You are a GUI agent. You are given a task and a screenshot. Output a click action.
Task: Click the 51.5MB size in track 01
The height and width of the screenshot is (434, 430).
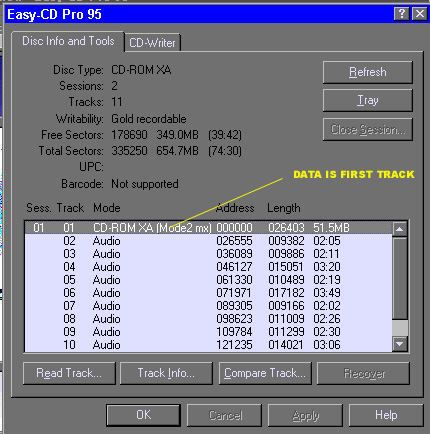331,228
